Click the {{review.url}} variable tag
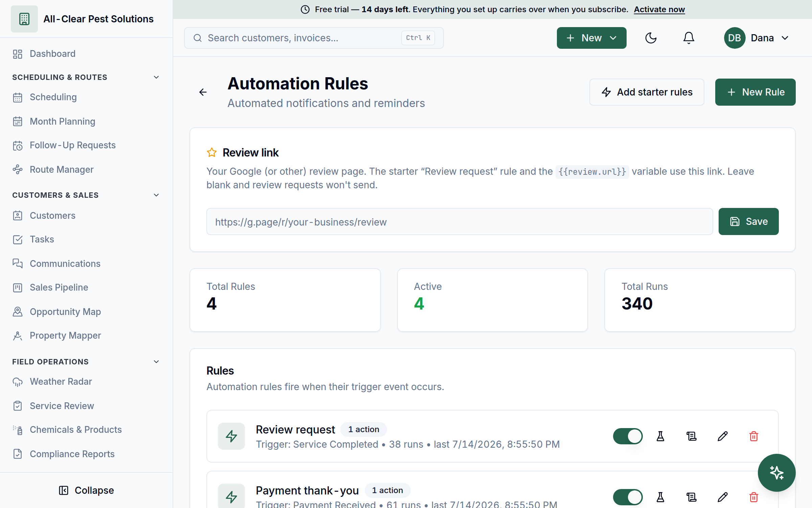Viewport: 812px width, 508px height. coord(592,172)
